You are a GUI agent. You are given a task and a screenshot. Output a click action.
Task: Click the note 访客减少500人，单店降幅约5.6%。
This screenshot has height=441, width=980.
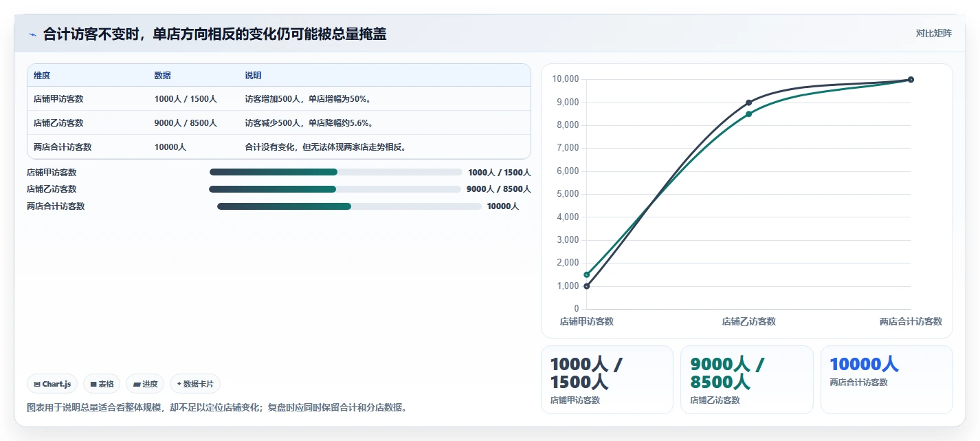311,123
